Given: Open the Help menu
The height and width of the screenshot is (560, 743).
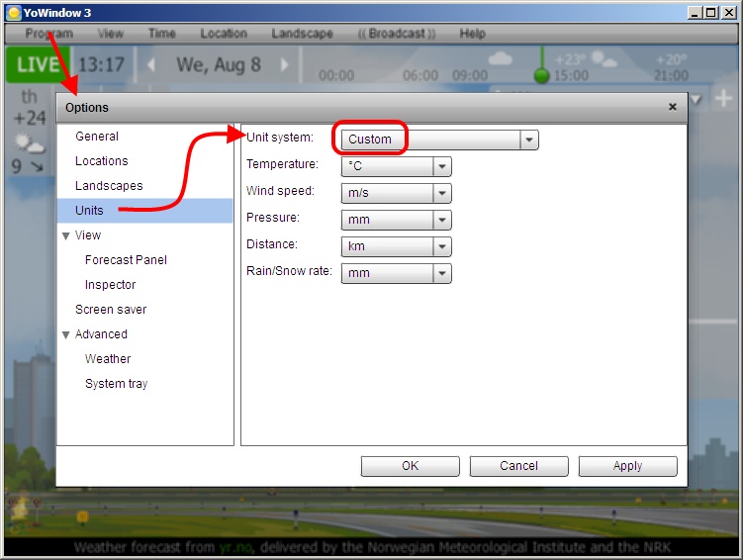Looking at the screenshot, I should [x=473, y=34].
